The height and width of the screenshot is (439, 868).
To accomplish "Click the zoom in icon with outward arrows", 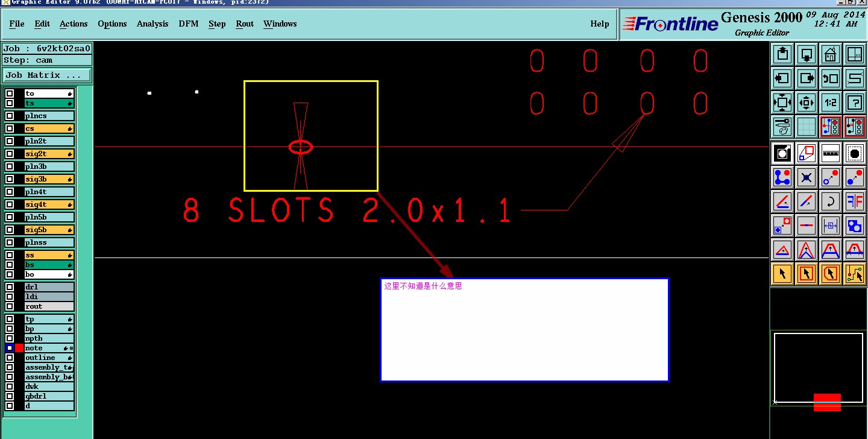I will [x=782, y=103].
